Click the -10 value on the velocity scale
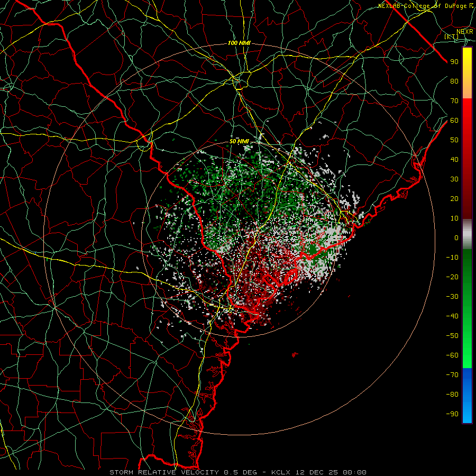Viewport: 476px width, 476px height. 452,258
